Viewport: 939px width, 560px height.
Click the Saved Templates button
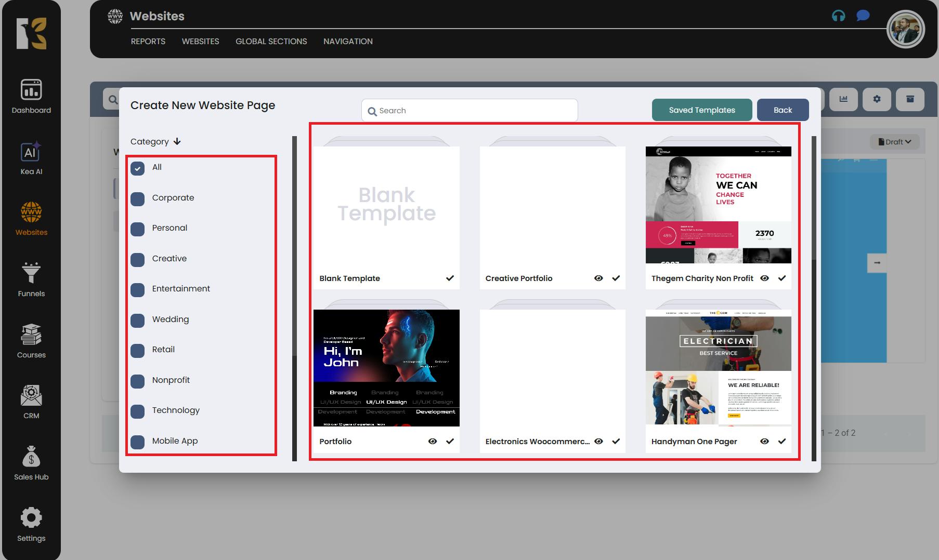(701, 110)
